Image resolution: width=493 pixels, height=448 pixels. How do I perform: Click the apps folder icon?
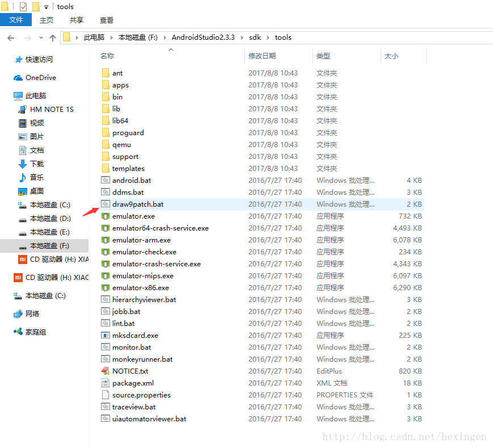coord(106,85)
